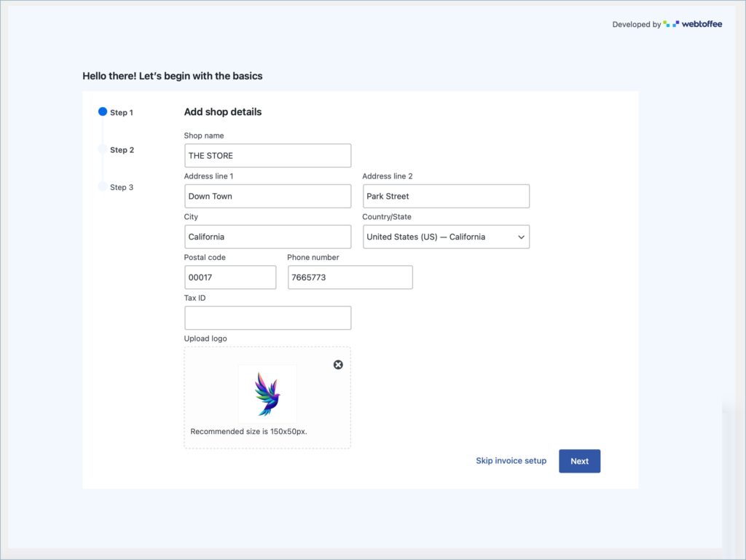This screenshot has height=560, width=746.
Task: Click the 'Tax ID' label
Action: pyautogui.click(x=195, y=298)
